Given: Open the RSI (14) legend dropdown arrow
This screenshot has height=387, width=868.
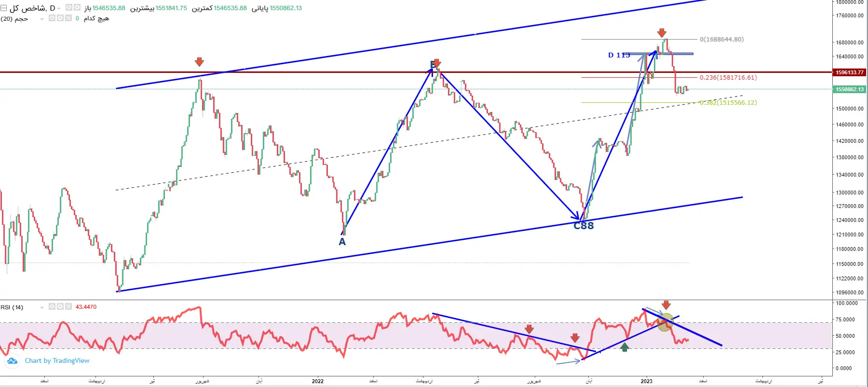Looking at the screenshot, I should click(x=42, y=307).
